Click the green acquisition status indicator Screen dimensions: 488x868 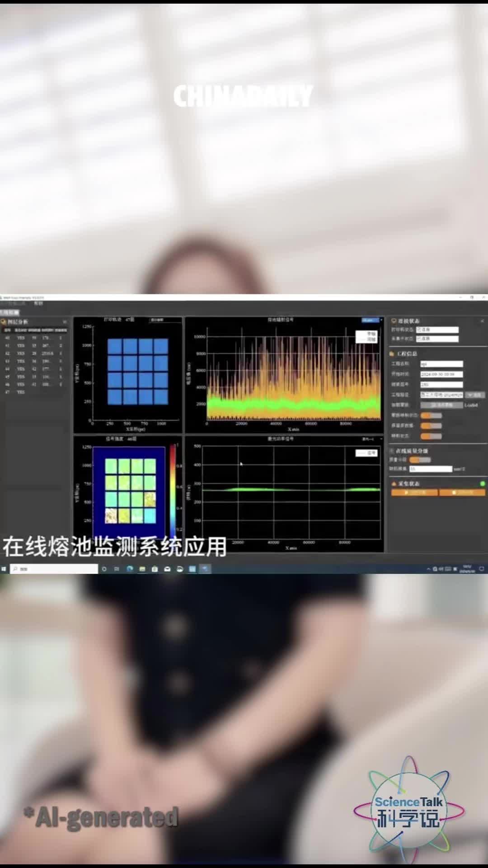(483, 483)
